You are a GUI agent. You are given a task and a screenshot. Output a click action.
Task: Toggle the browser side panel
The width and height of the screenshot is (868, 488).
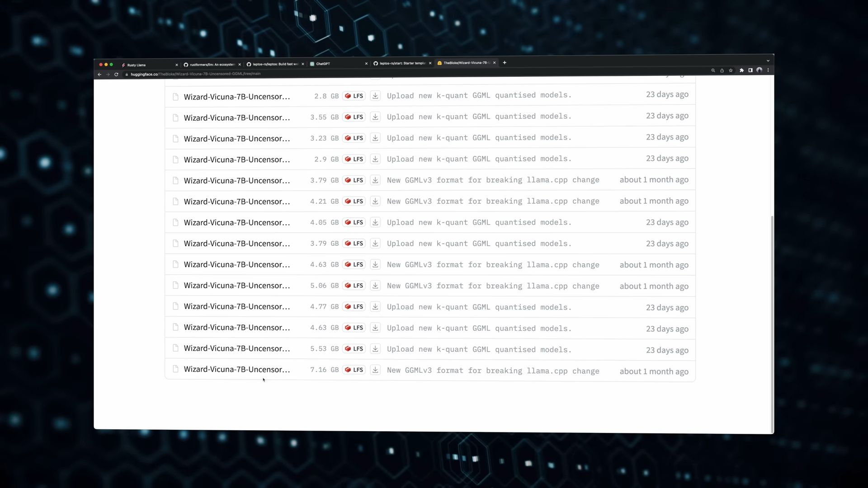[x=750, y=70]
